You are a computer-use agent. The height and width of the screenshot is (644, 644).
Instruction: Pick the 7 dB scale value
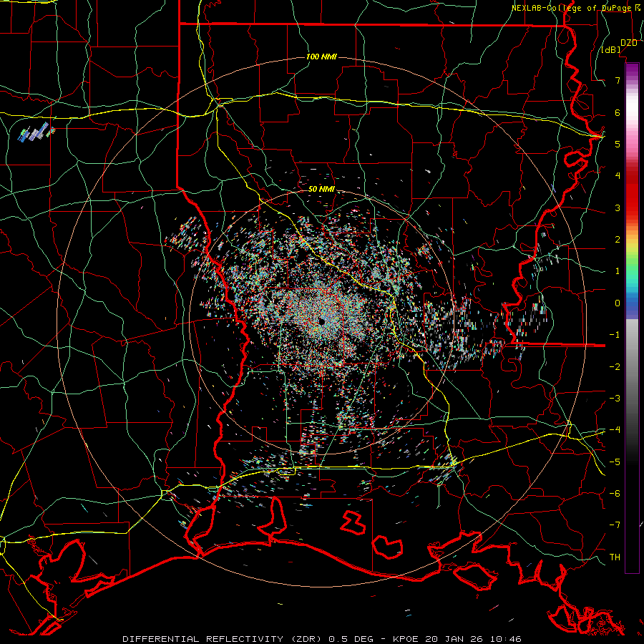coord(618,80)
